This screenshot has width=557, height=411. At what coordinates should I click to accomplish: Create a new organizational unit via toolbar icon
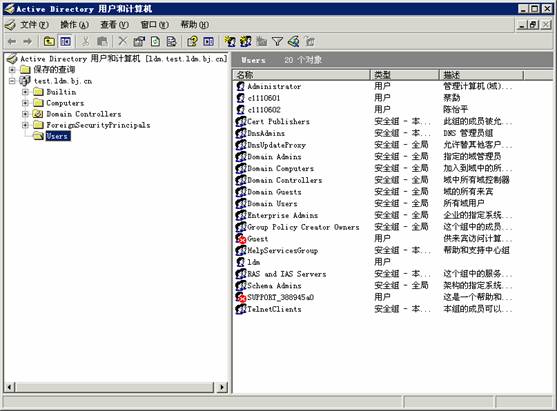(x=262, y=42)
